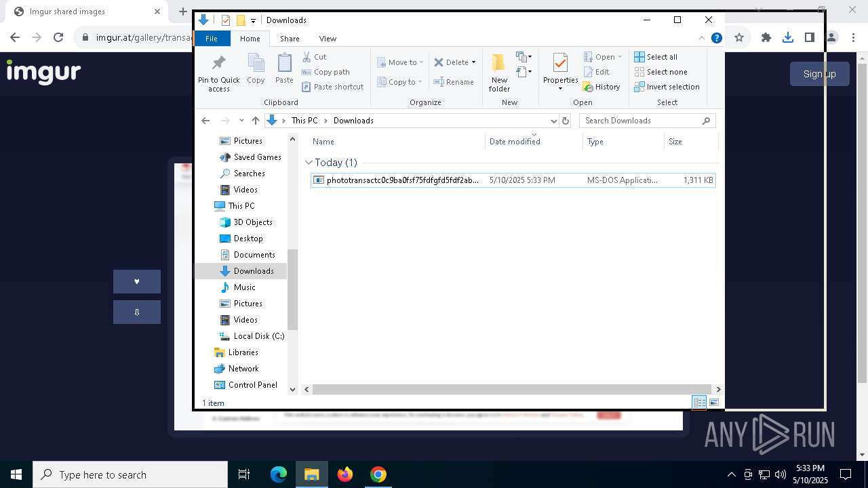The width and height of the screenshot is (868, 488).
Task: Select Local Disk (C:)
Action: coord(252,336)
